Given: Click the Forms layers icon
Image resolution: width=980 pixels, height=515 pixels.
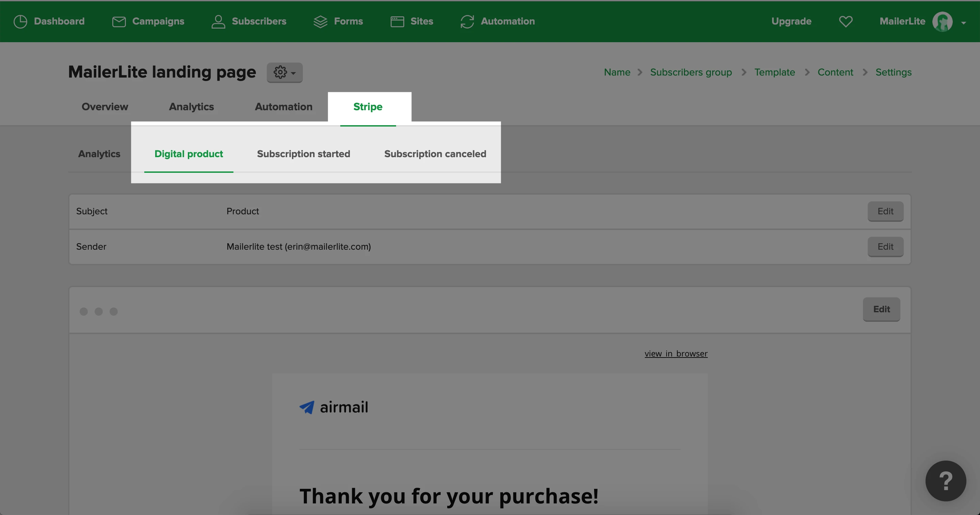Looking at the screenshot, I should pos(320,22).
